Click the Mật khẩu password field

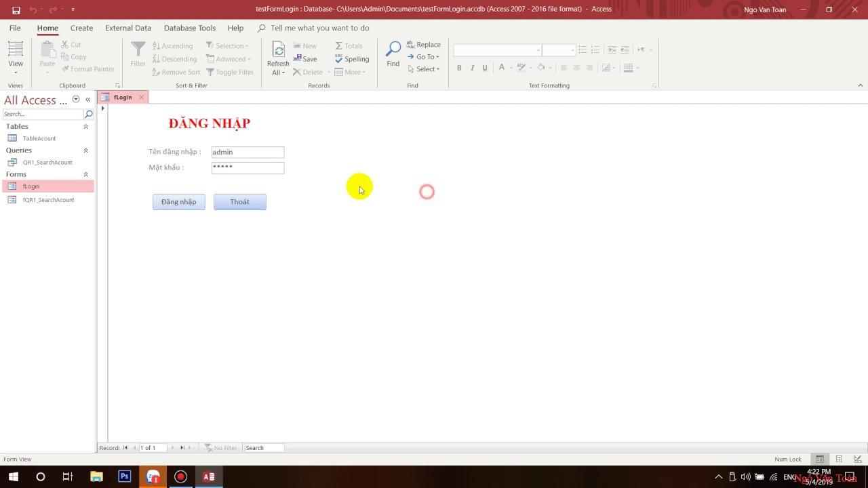pos(248,168)
